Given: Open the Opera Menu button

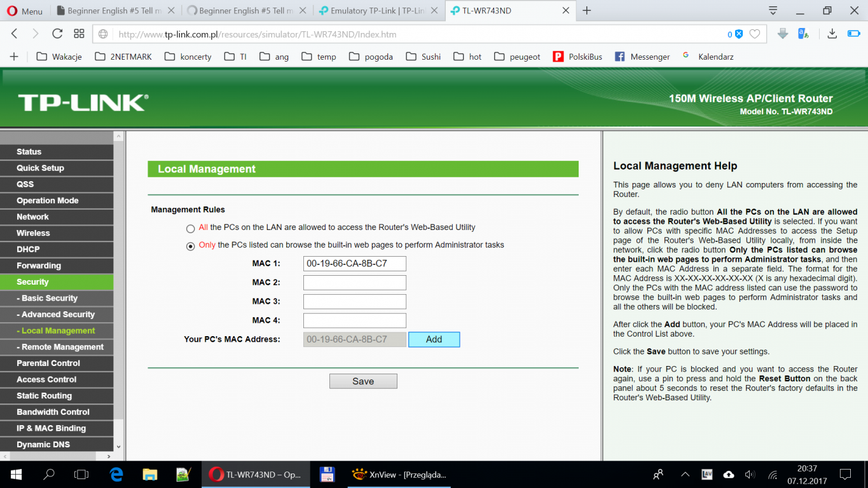Looking at the screenshot, I should click(25, 11).
